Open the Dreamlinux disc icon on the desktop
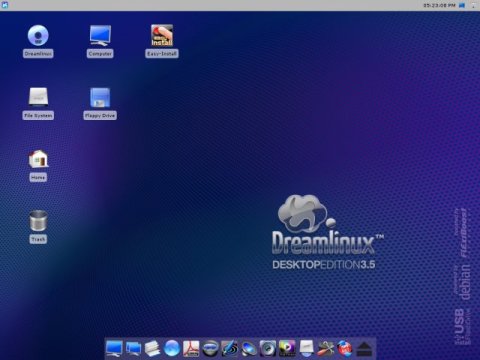This screenshot has height=360, width=480. (x=38, y=35)
